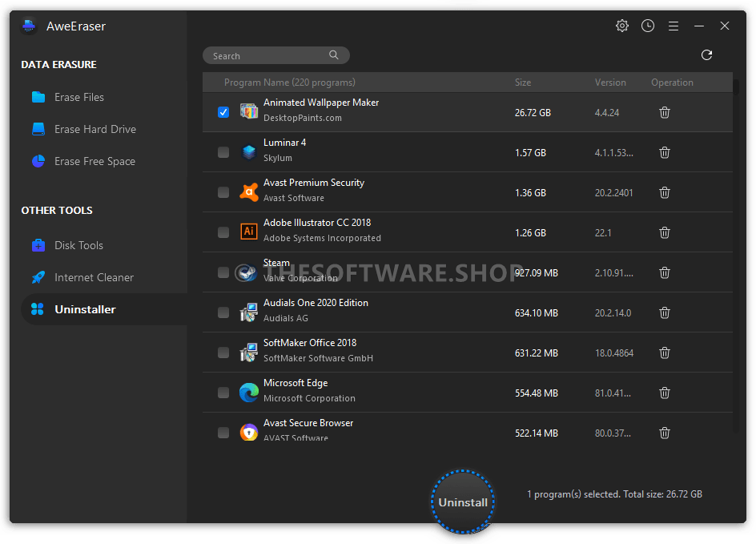
Task: Click version '20.2.2401' cell
Action: point(613,193)
